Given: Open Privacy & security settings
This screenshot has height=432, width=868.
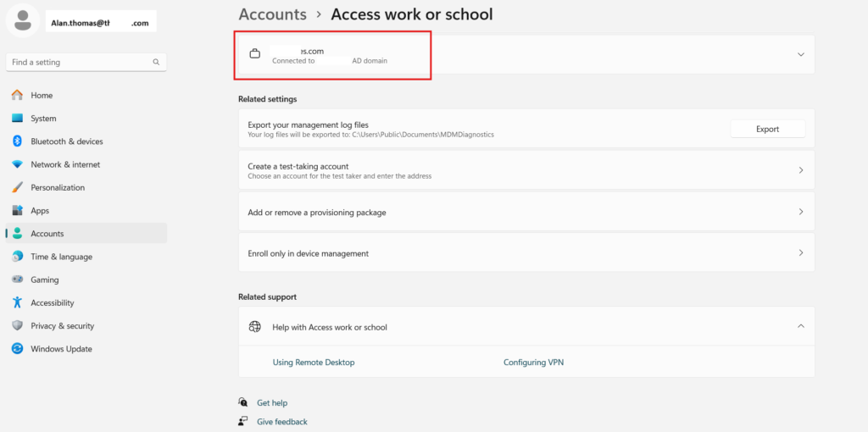Looking at the screenshot, I should 86,326.
